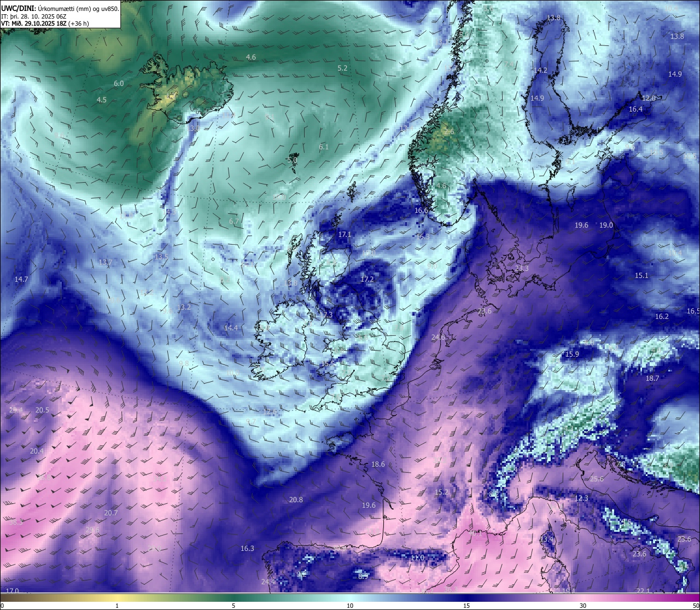
Task: Click the 4.5 value label on the map
Action: [x=102, y=100]
